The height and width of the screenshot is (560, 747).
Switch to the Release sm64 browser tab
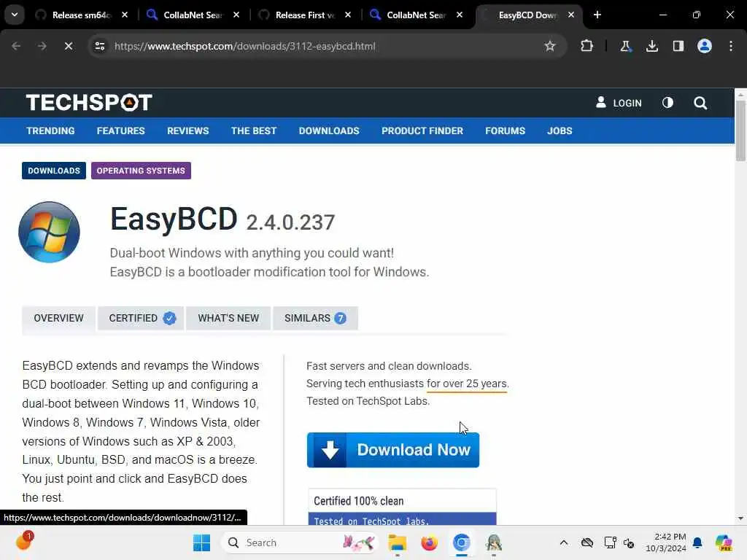[x=81, y=15]
